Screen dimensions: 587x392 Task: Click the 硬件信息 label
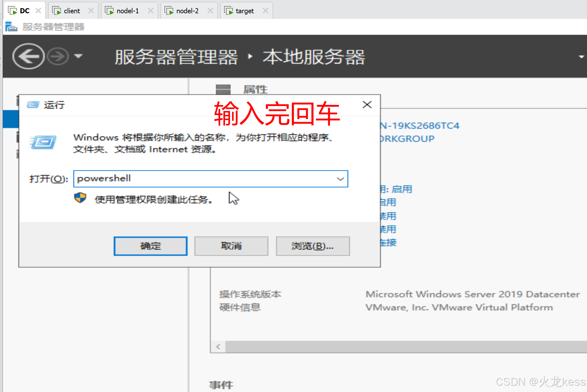tap(240, 307)
